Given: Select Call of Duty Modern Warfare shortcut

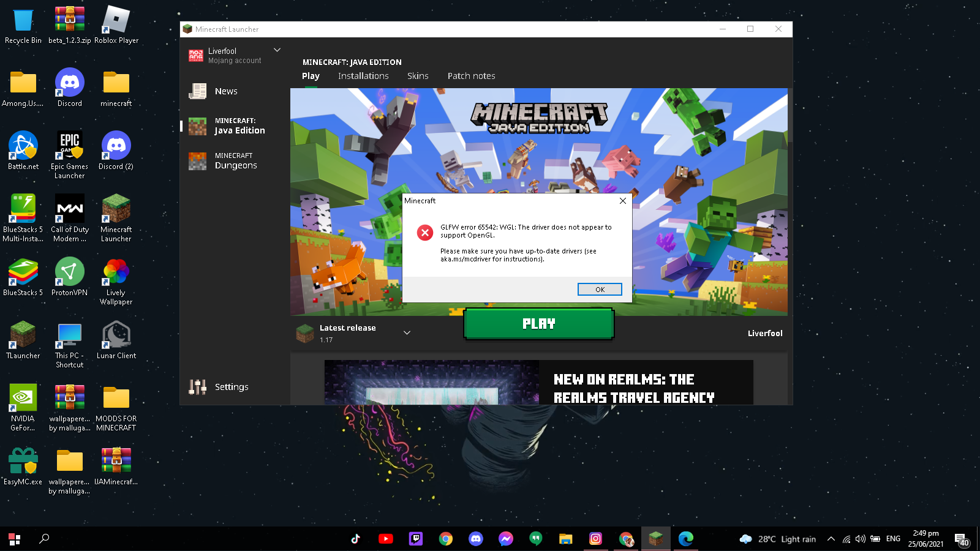Looking at the screenshot, I should coord(70,219).
